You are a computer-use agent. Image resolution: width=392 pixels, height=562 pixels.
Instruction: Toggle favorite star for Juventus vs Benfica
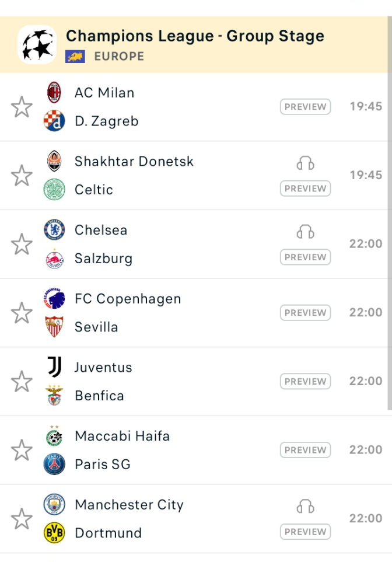[22, 381]
